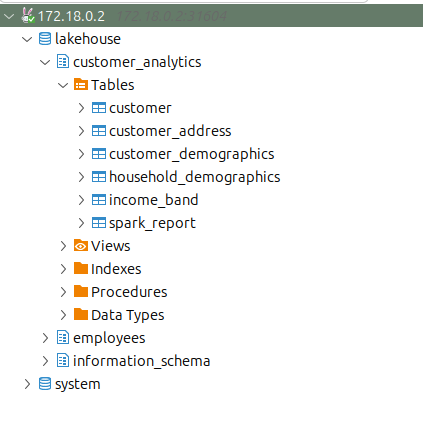The image size is (423, 432).
Task: Expand the Procedures folder
Action: (x=63, y=292)
